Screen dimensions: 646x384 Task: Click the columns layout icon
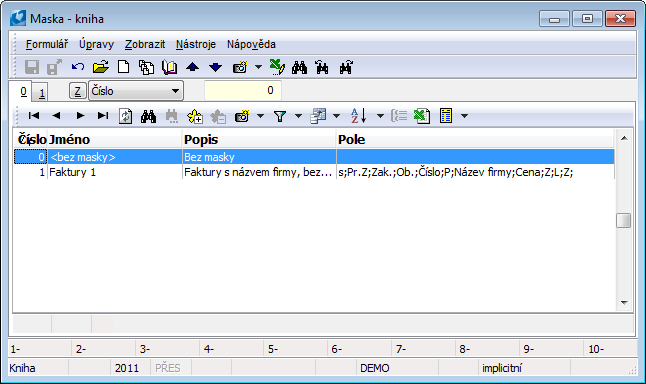tap(318, 116)
